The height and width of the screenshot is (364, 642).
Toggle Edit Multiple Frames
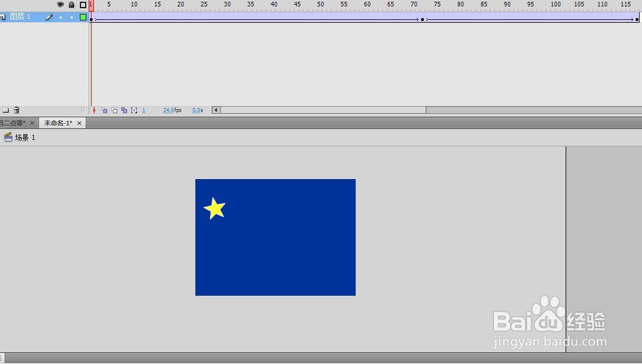click(x=124, y=110)
